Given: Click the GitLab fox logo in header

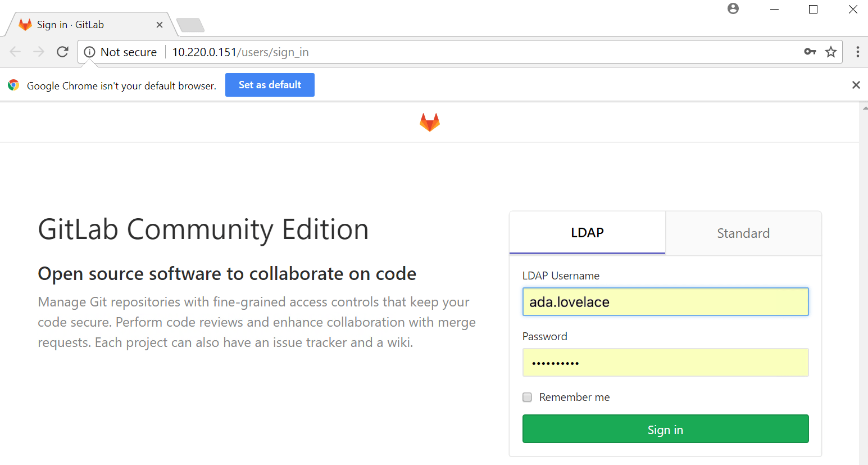Looking at the screenshot, I should click(x=430, y=122).
